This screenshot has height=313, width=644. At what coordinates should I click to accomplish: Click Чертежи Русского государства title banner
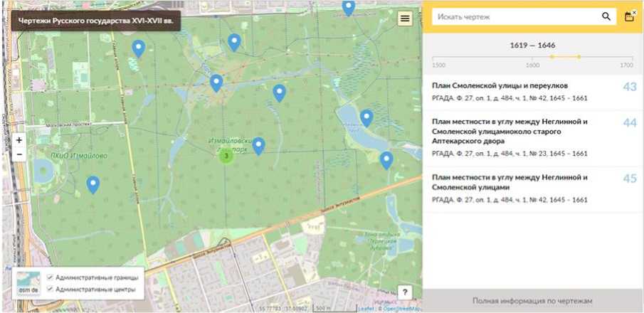[x=95, y=20]
